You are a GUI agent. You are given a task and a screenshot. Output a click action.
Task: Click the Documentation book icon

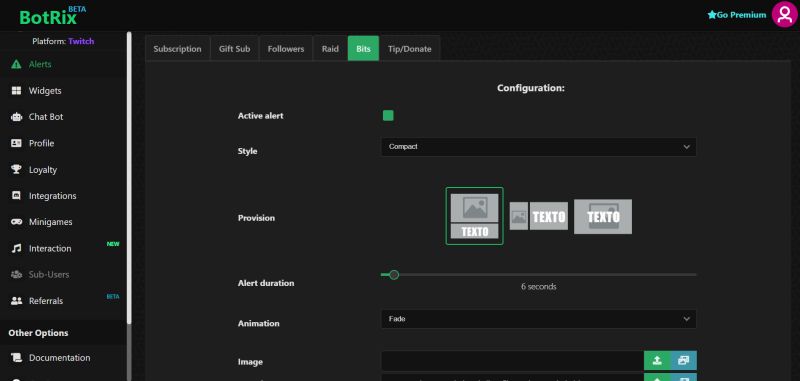point(16,358)
